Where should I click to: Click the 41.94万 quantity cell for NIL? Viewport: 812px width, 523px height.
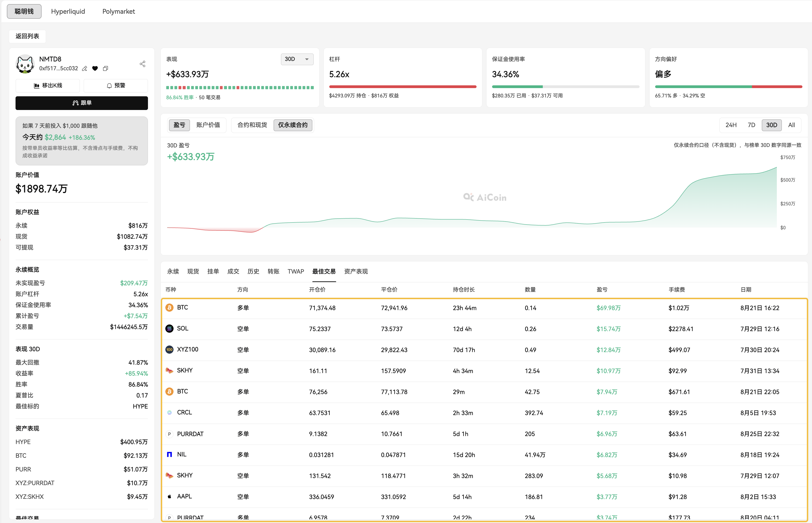(x=535, y=455)
